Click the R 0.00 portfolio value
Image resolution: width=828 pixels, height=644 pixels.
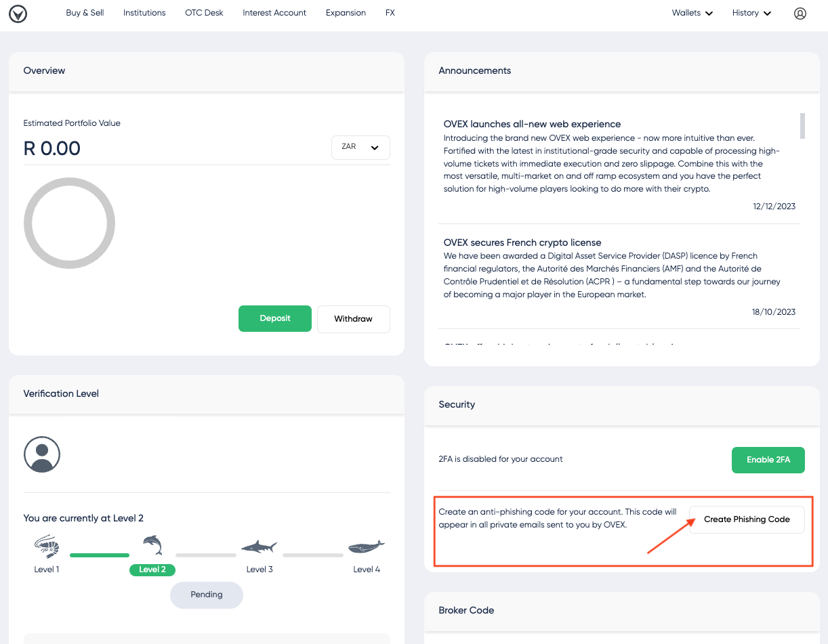[x=52, y=148]
